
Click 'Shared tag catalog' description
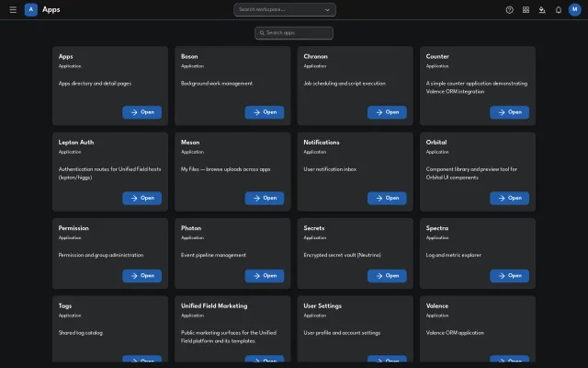point(80,333)
